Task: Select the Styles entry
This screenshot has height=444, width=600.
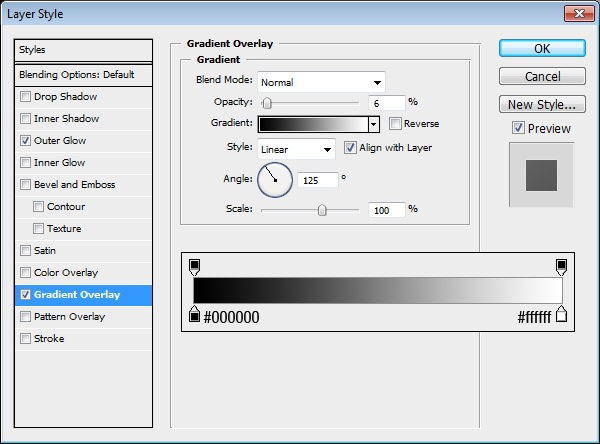Action: coord(83,50)
